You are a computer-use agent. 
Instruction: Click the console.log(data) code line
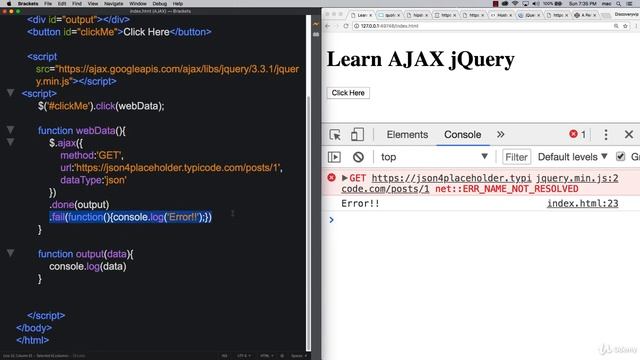(87, 267)
